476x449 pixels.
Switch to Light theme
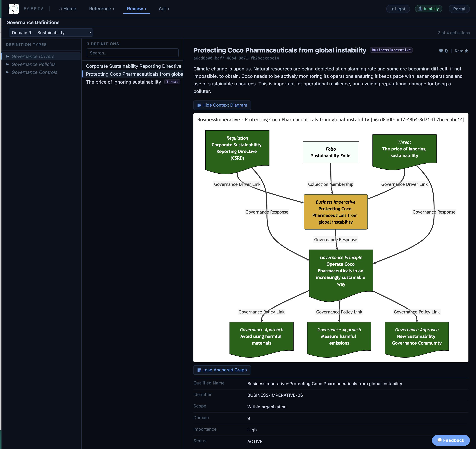coord(398,9)
